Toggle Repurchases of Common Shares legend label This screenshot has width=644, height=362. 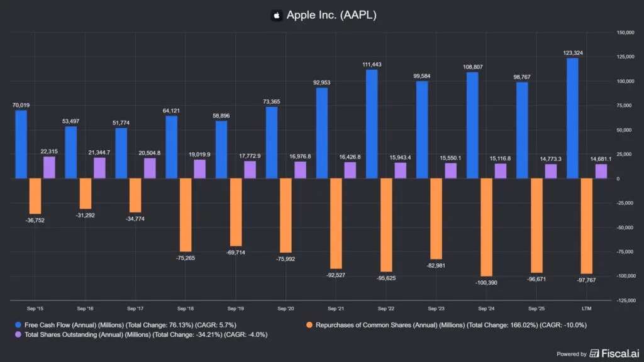[451, 325]
